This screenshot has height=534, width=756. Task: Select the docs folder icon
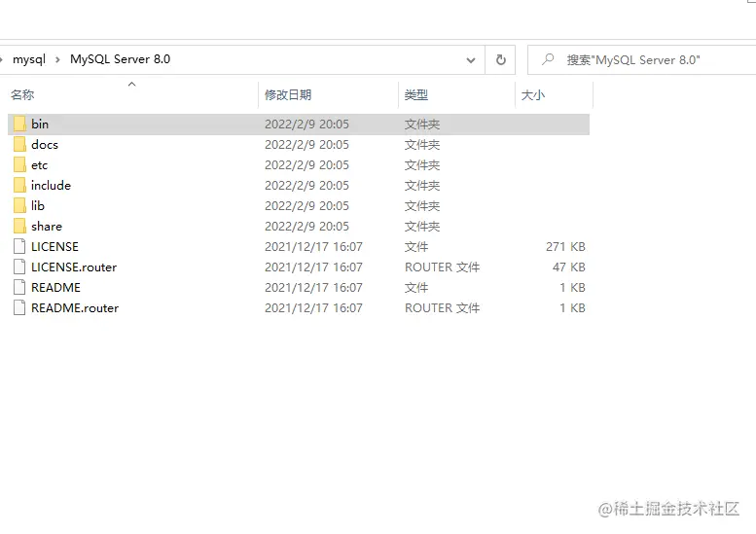point(19,145)
